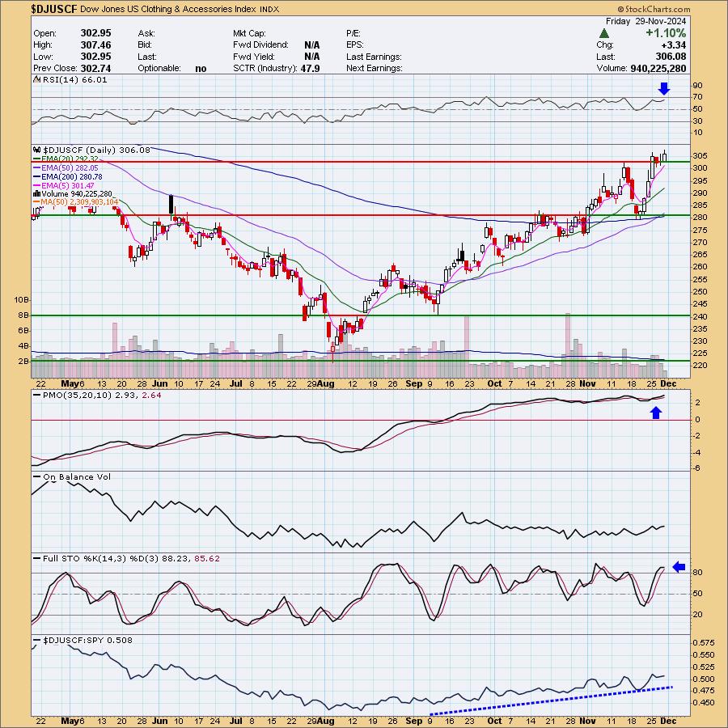Click the '$DJUSCF:SPY 0.508' ratio label
This screenshot has height=728, width=728.
click(83, 641)
